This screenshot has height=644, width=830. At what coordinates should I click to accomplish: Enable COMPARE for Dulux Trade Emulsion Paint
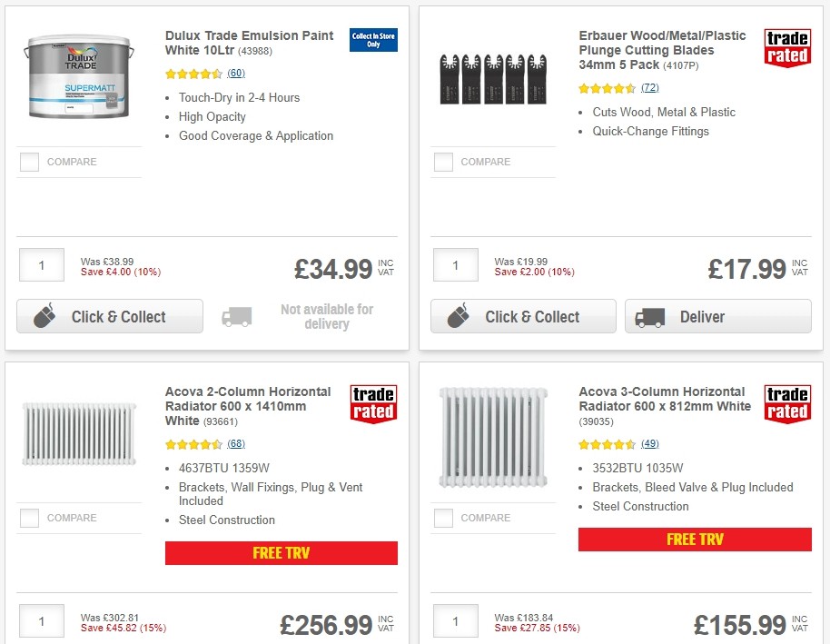29,162
